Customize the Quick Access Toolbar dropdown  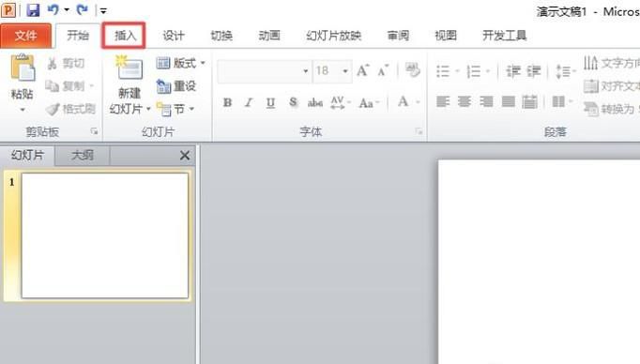pyautogui.click(x=103, y=10)
